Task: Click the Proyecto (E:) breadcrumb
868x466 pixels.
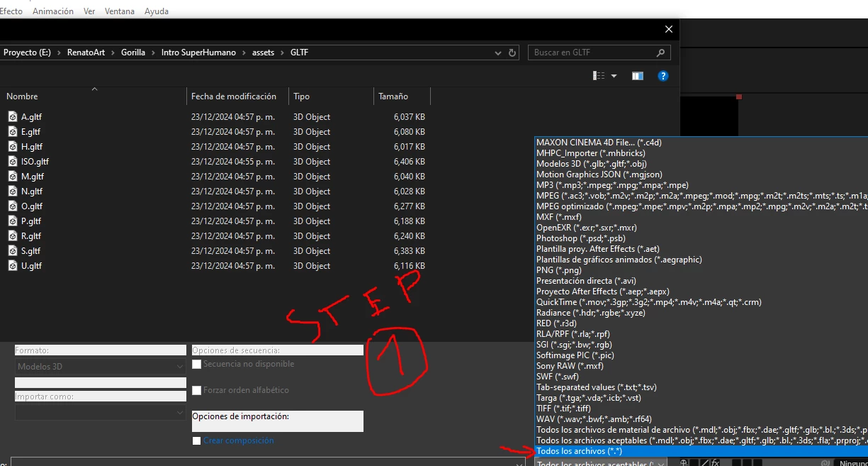Action: [27, 52]
